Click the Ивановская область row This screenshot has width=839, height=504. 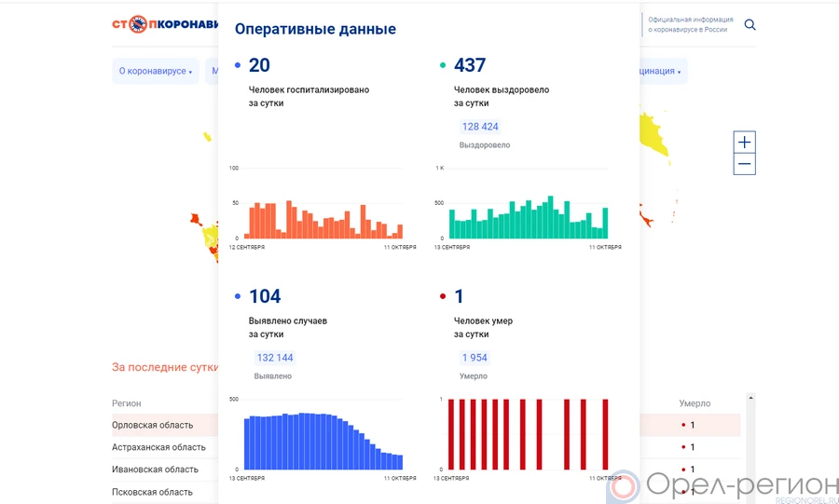click(155, 470)
